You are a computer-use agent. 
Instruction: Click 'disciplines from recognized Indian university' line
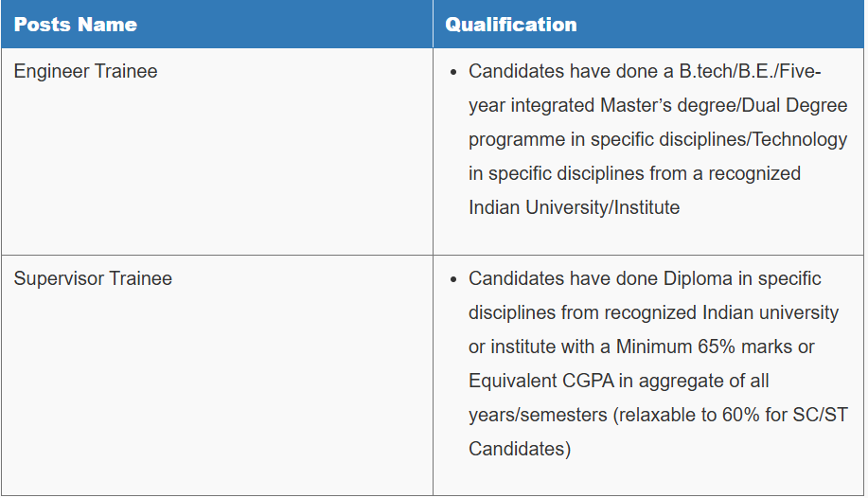(654, 312)
